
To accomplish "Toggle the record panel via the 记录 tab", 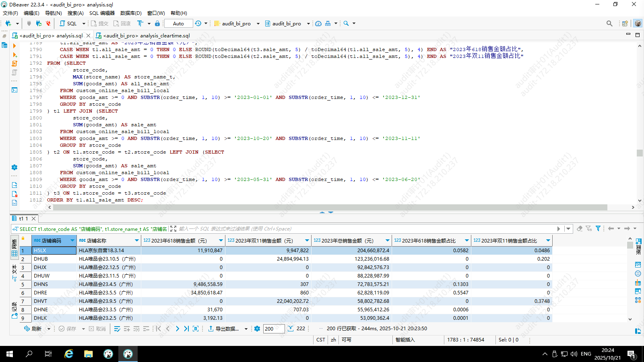I will (14, 310).
